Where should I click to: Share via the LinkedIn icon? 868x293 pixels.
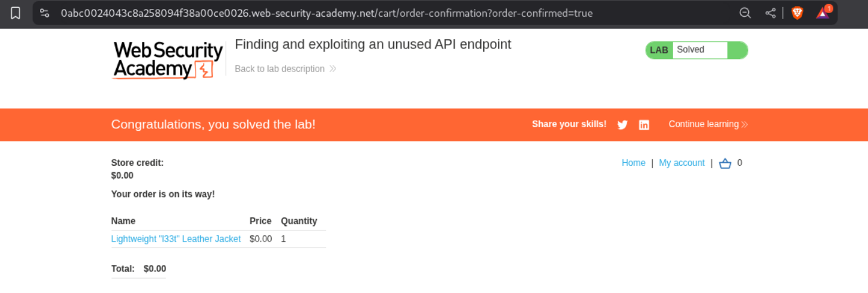click(644, 125)
